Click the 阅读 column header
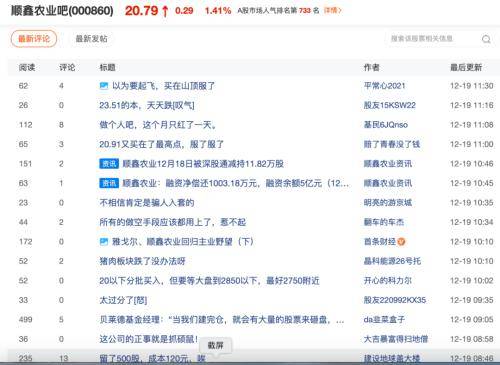Image resolution: width=500 pixels, height=365 pixels. 27,67
